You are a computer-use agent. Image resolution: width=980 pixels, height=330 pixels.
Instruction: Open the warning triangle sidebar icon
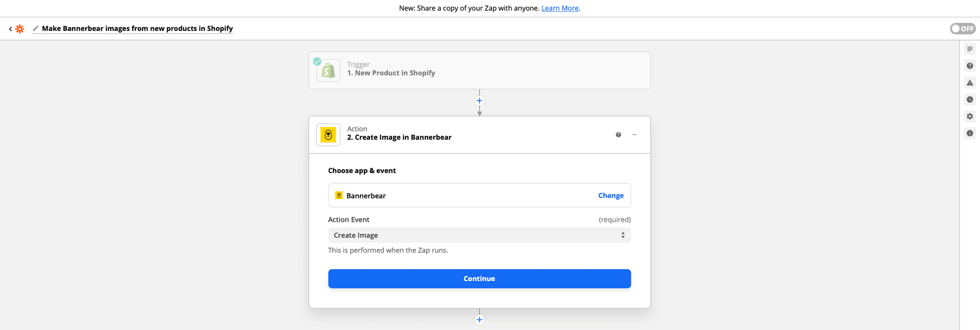pyautogui.click(x=970, y=83)
